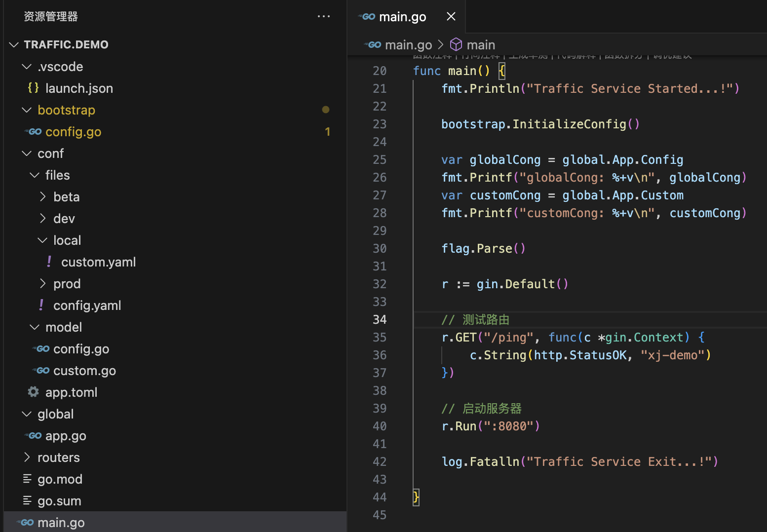Click the Go icon beside app.go
The height and width of the screenshot is (532, 767).
(x=34, y=436)
